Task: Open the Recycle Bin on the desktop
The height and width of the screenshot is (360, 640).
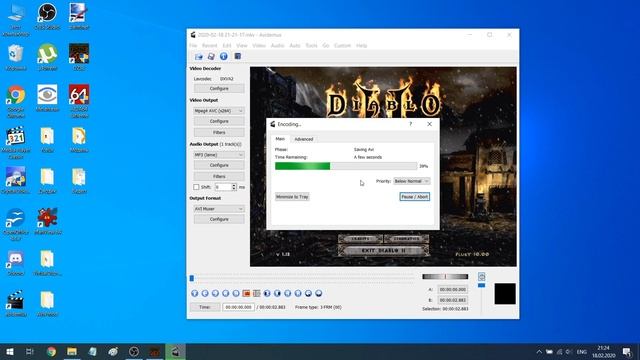Action: pyautogui.click(x=16, y=57)
